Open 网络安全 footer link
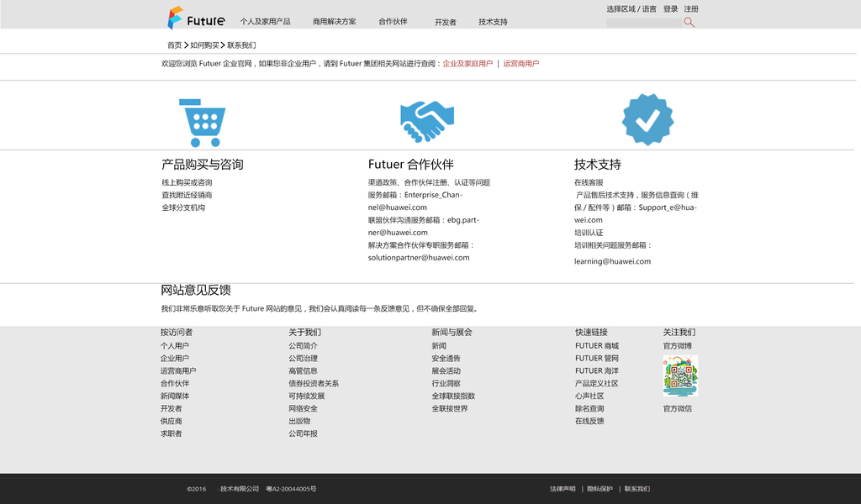 coord(303,408)
